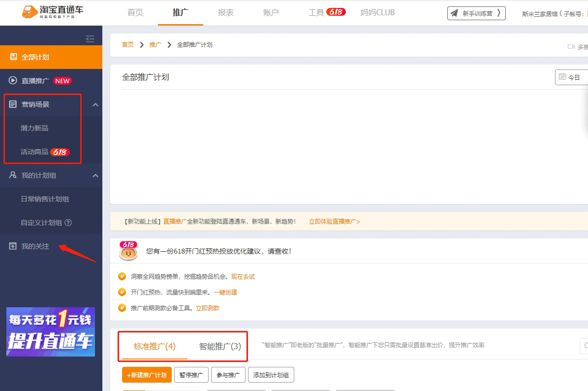Click the 我的计划组 person icon
This screenshot has width=588, height=391.
(x=13, y=175)
